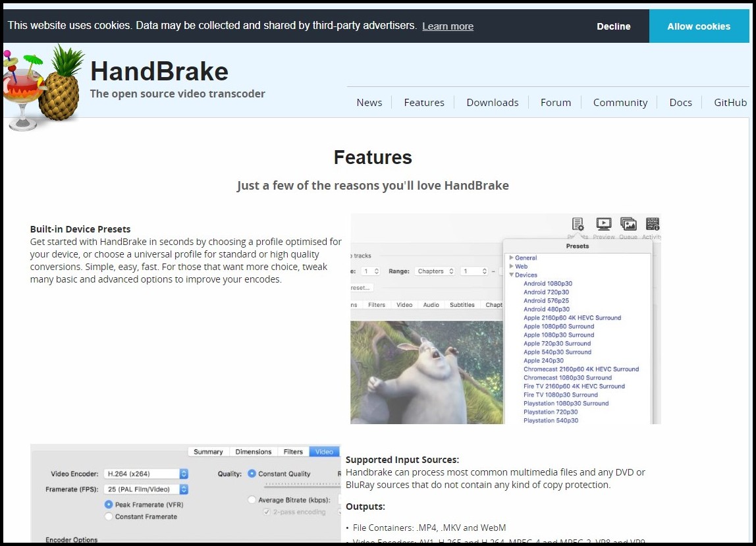Follow the Learn more cookie link

pyautogui.click(x=448, y=26)
